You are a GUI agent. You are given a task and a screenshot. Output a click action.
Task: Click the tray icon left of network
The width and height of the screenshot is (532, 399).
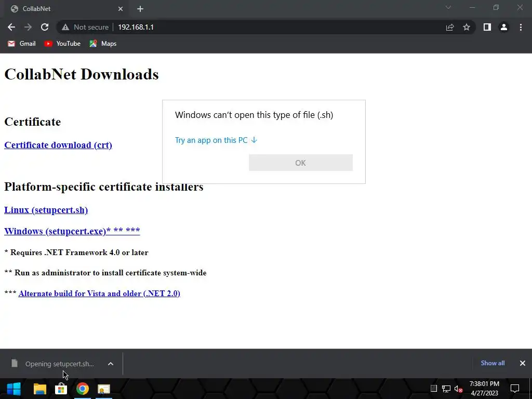(x=434, y=389)
